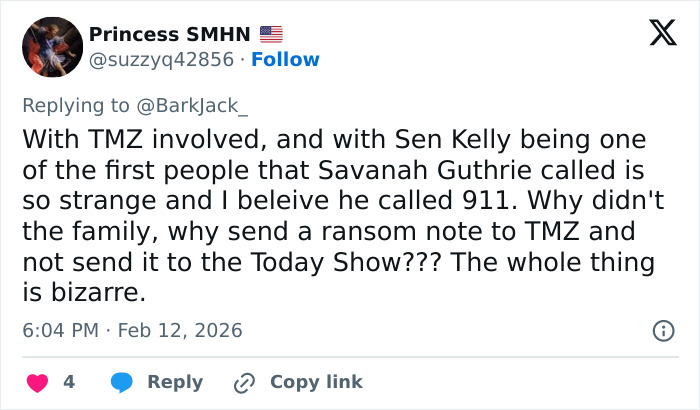The width and height of the screenshot is (700, 410).
Task: Click the US flag emoji beside name
Action: [271, 34]
